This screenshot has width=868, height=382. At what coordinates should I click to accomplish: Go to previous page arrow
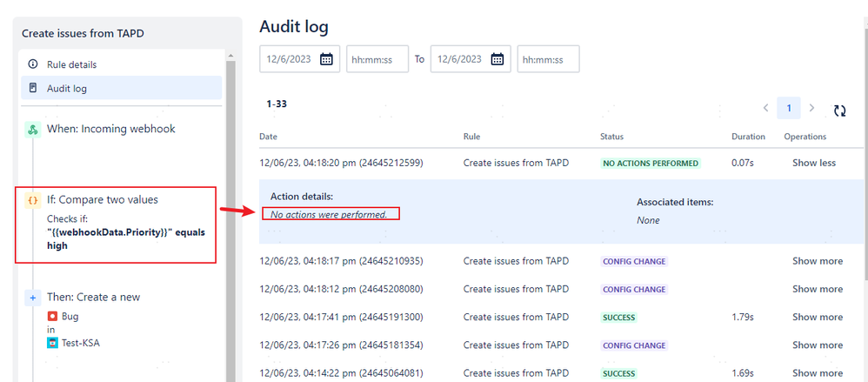click(x=765, y=108)
